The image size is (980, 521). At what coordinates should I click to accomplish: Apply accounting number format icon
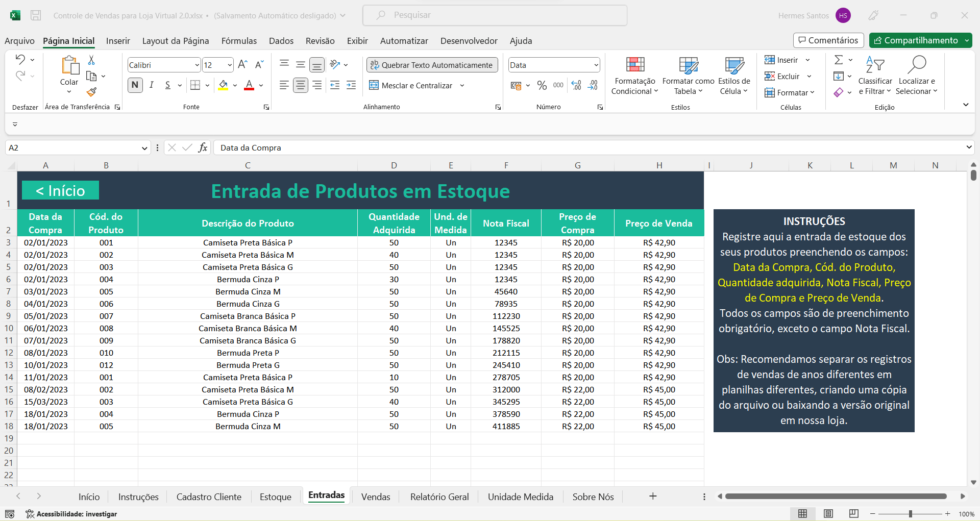[516, 85]
